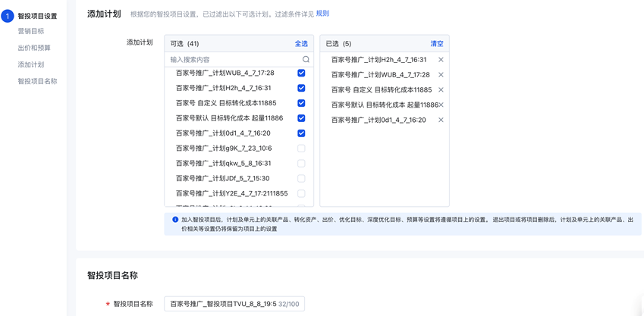Click step 1 circle icon in sidebar

(8, 16)
